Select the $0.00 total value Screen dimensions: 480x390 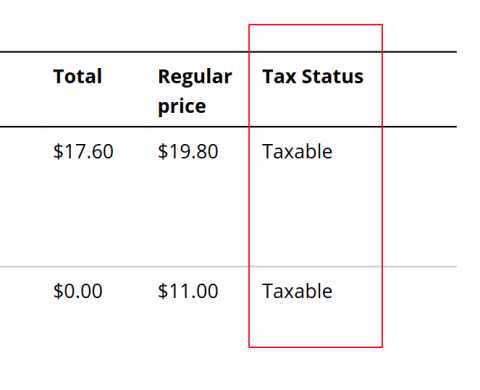[78, 291]
